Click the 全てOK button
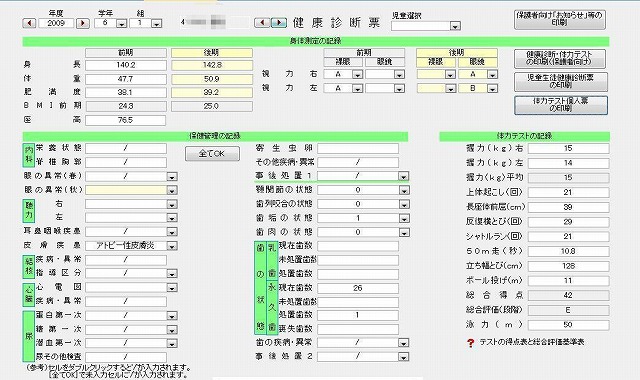Image resolution: width=640 pixels, height=380 pixels. point(212,154)
